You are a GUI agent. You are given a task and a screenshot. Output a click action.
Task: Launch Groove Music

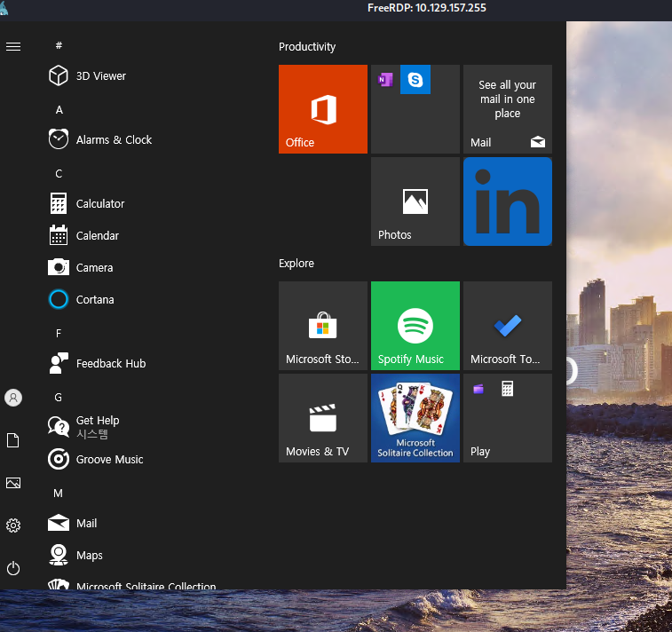click(x=96, y=459)
